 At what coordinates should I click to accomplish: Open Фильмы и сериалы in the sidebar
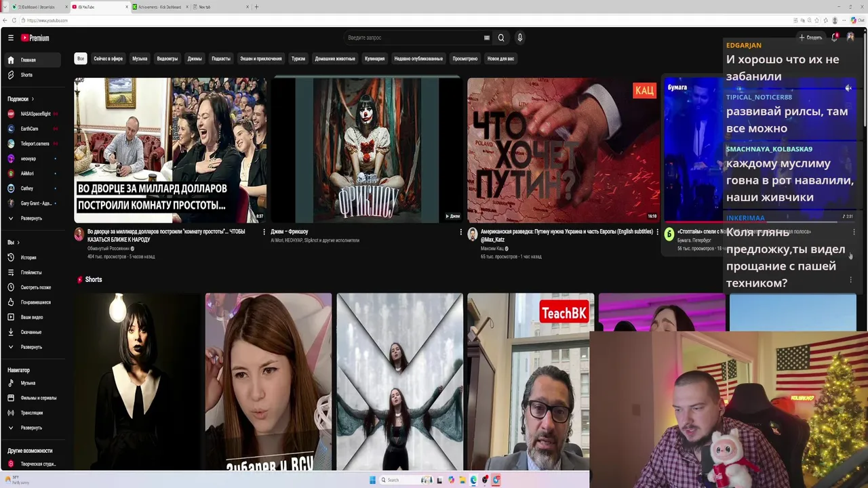point(31,398)
